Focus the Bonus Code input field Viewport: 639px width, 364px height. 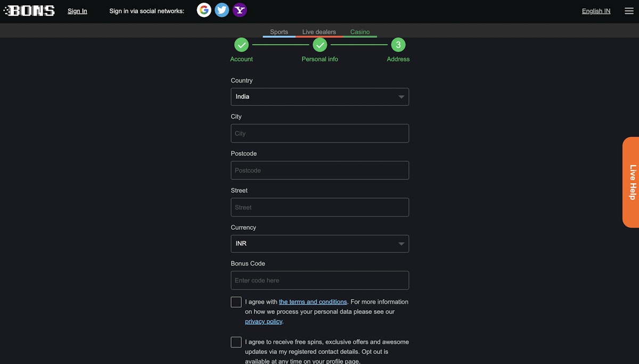pos(319,280)
